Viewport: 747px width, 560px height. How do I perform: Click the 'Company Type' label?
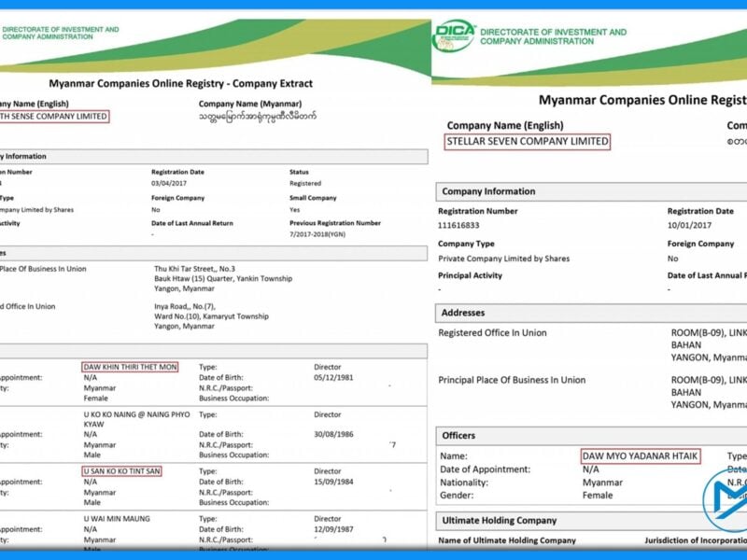(x=466, y=244)
